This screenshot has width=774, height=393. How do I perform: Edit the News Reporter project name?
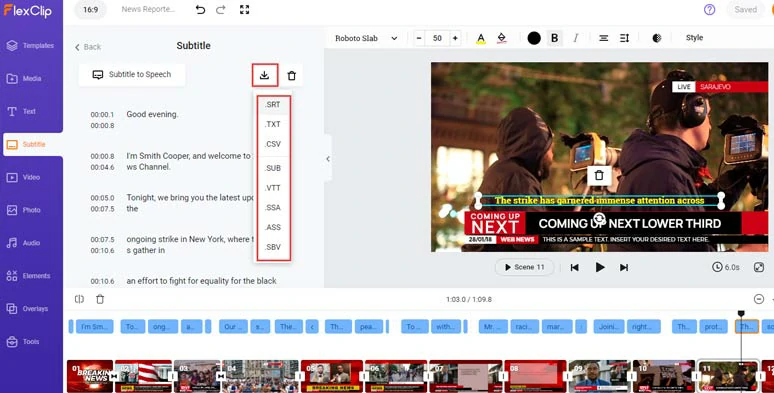(148, 9)
